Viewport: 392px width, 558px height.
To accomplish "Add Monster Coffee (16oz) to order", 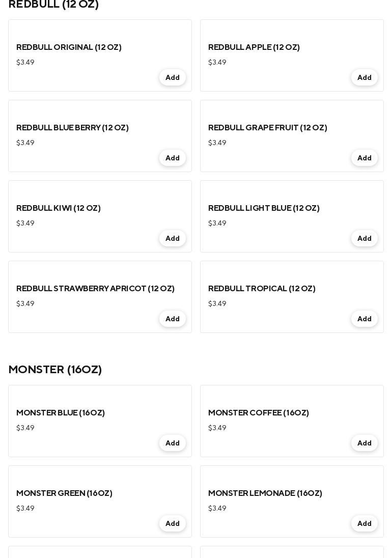I will click(364, 443).
